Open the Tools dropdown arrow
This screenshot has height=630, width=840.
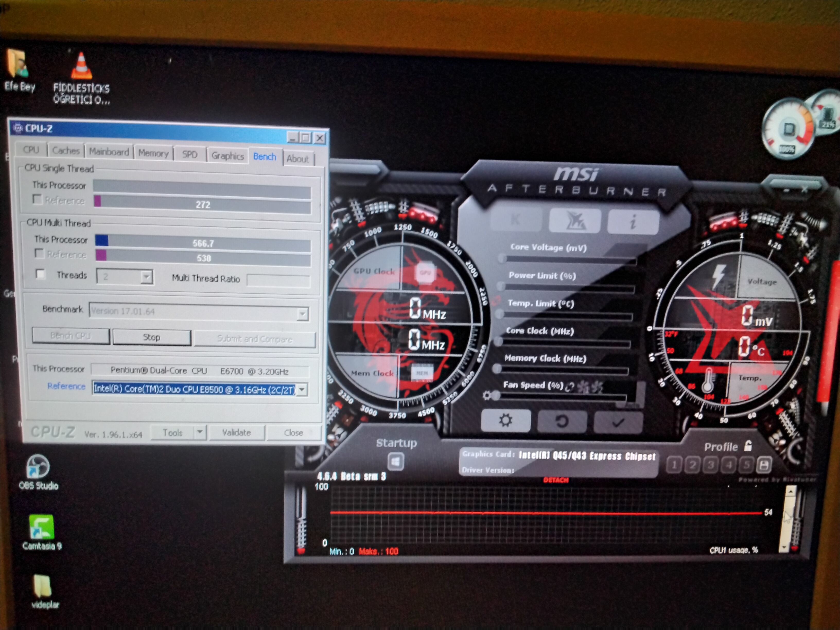(200, 432)
